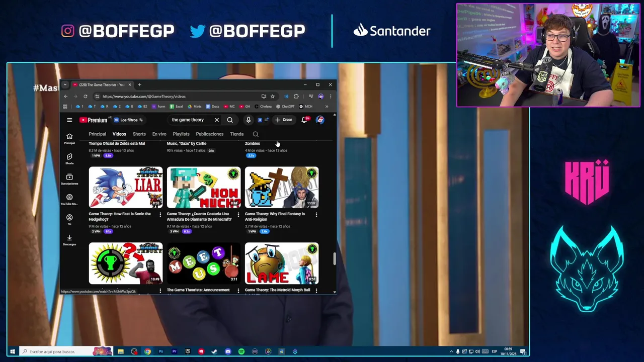Clear the search text with the X
Viewport: 644px width, 362px height.
coord(216,120)
